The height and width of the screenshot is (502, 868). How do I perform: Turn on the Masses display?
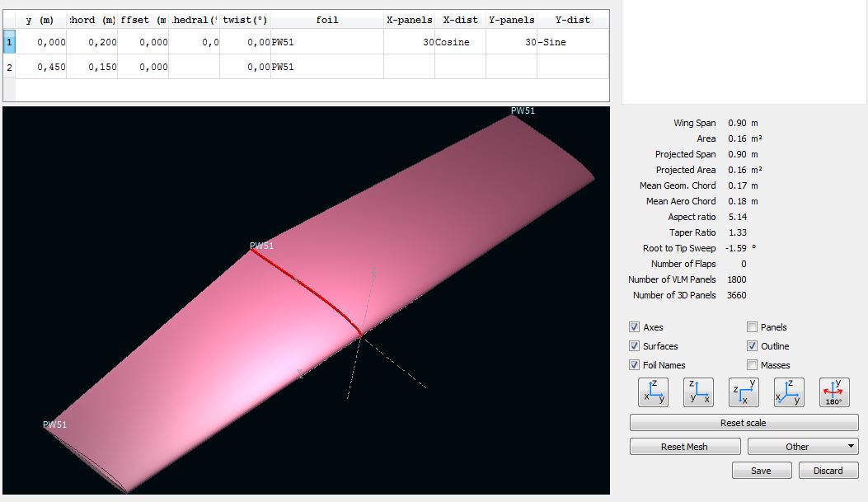(x=752, y=365)
